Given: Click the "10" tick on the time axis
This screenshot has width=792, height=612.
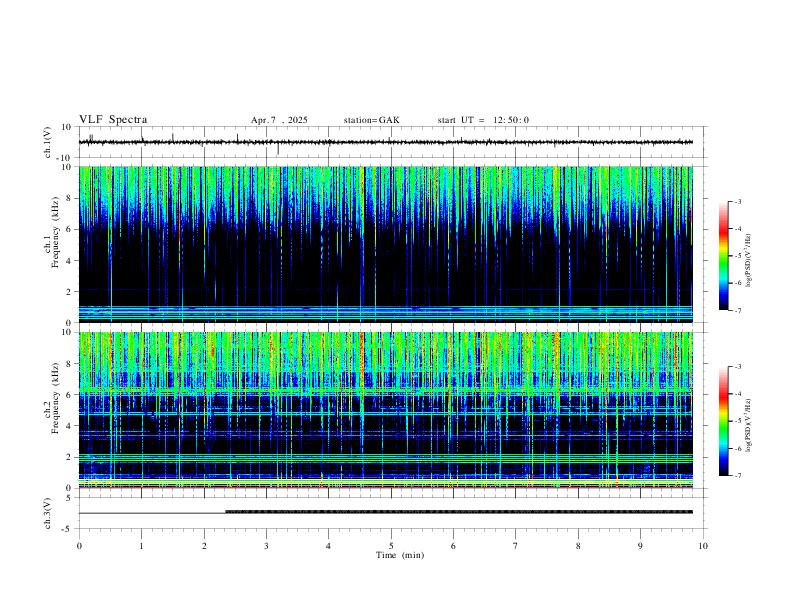Looking at the screenshot, I should [x=703, y=546].
